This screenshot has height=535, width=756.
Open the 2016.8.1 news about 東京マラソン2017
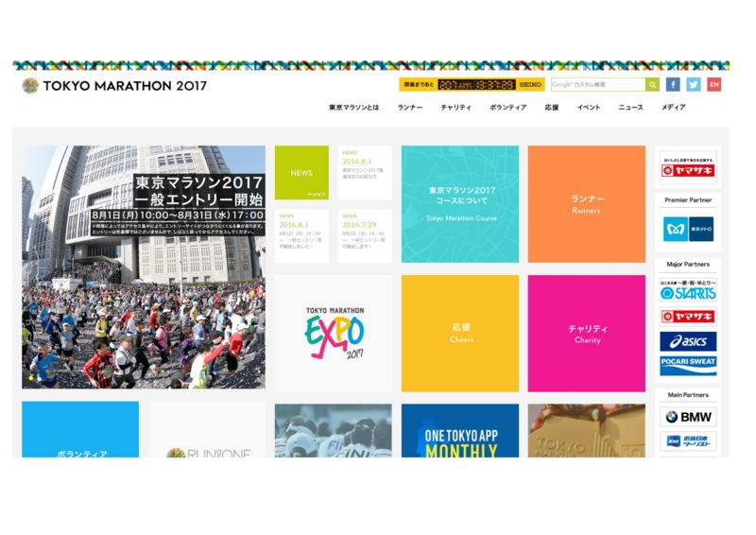coord(365,173)
